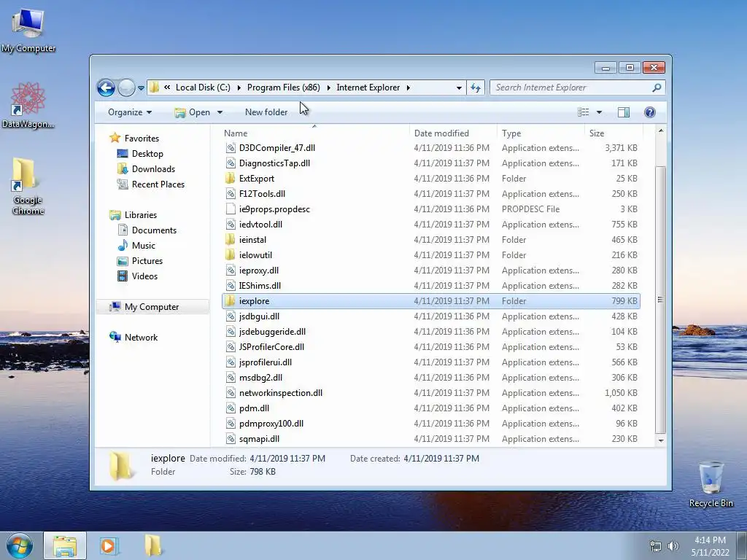
Task: Click msdbg2.dll file name
Action: [260, 378]
